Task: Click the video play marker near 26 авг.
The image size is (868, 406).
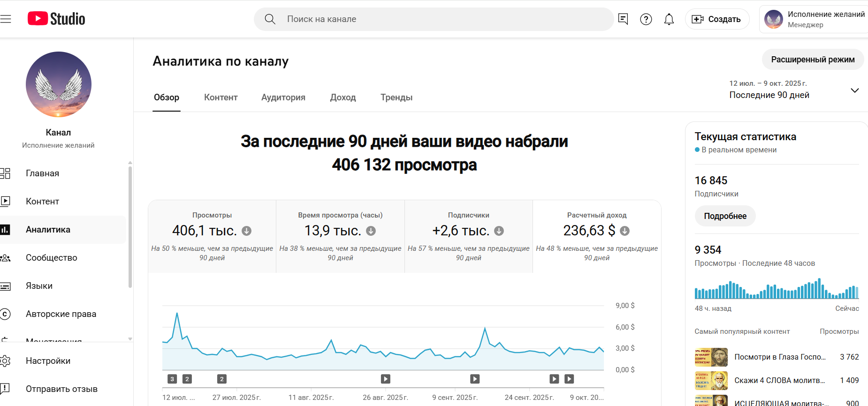Action: 386,379
